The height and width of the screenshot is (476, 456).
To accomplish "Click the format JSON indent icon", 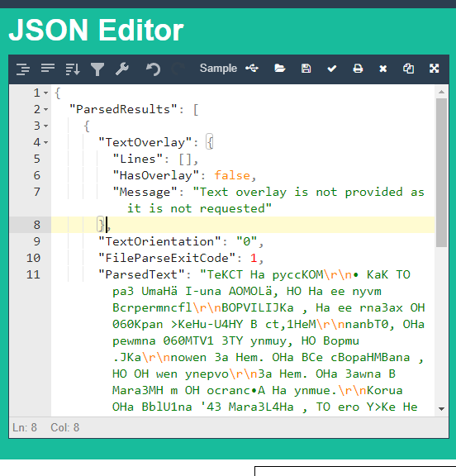I will [x=23, y=69].
